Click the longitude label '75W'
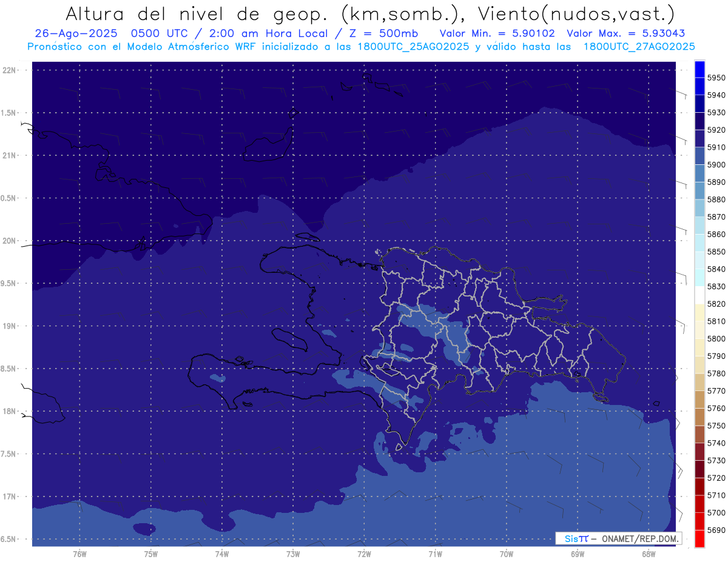The image size is (728, 562). tap(151, 554)
